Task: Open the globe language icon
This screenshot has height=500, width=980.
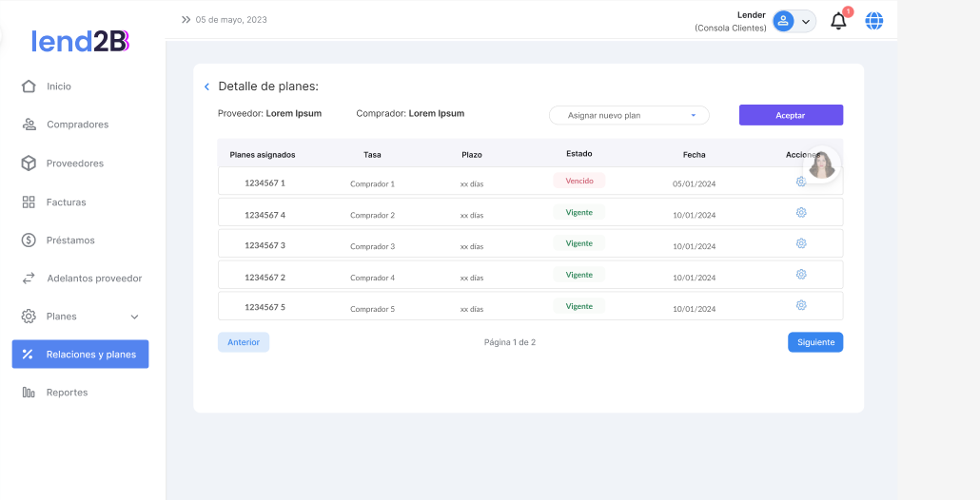Action: pyautogui.click(x=873, y=21)
